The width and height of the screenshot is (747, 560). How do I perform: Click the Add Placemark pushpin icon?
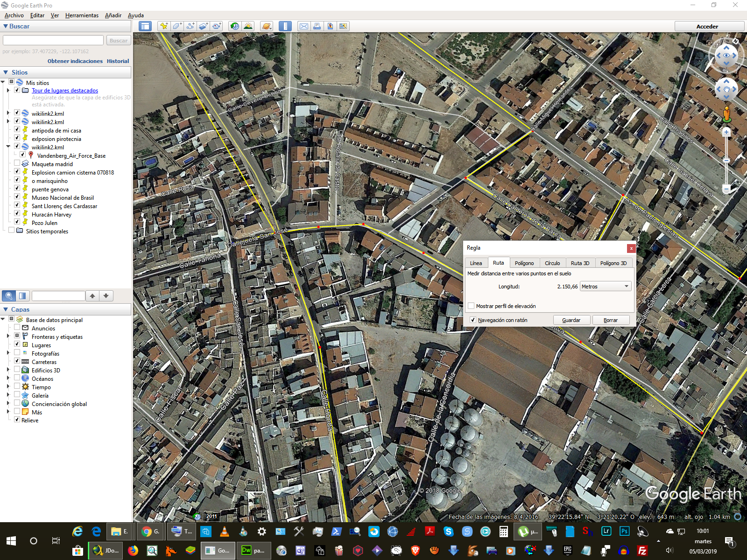(163, 26)
